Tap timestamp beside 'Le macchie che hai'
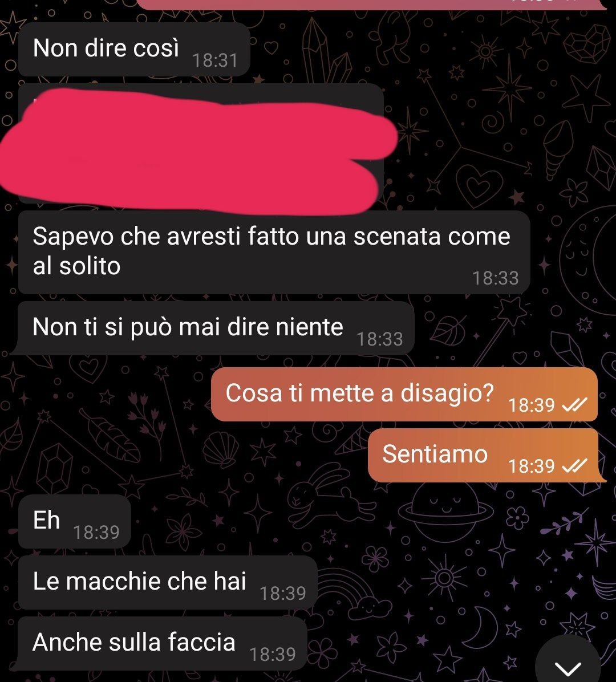The height and width of the screenshot is (682, 616). point(283,593)
